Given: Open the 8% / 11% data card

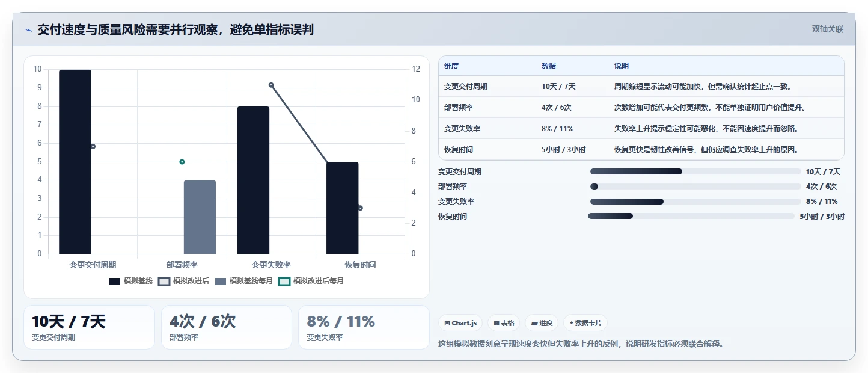Looking at the screenshot, I should point(364,327).
